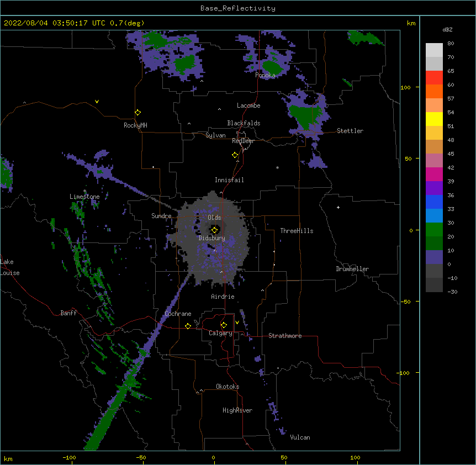Click the 100 tick label on right axis
The width and height of the screenshot is (476, 465).
click(405, 88)
